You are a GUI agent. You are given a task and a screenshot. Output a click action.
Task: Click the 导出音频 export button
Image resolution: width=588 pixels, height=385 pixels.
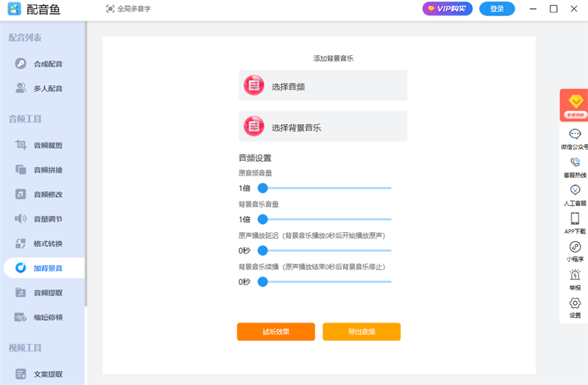coord(362,331)
